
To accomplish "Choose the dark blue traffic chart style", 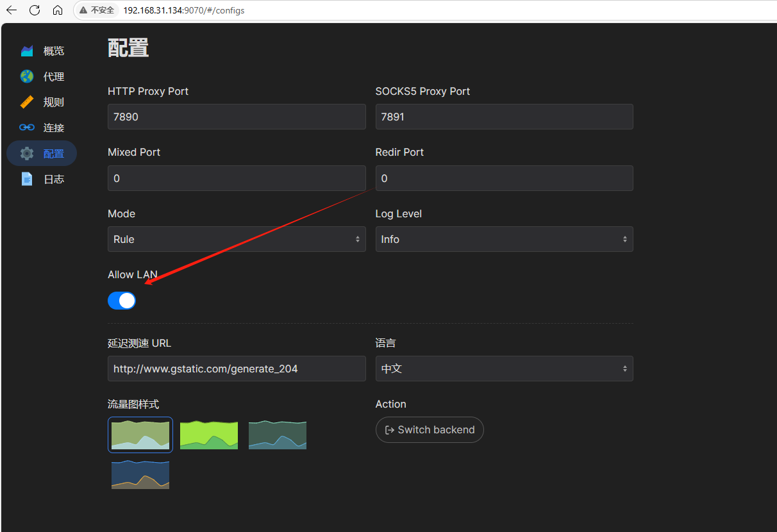I will [140, 475].
